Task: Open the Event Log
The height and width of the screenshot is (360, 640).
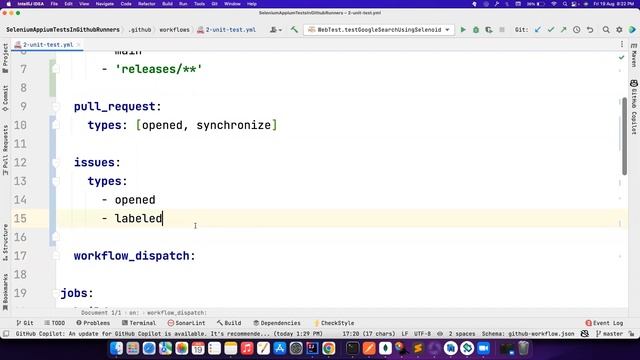Action: coord(604,323)
